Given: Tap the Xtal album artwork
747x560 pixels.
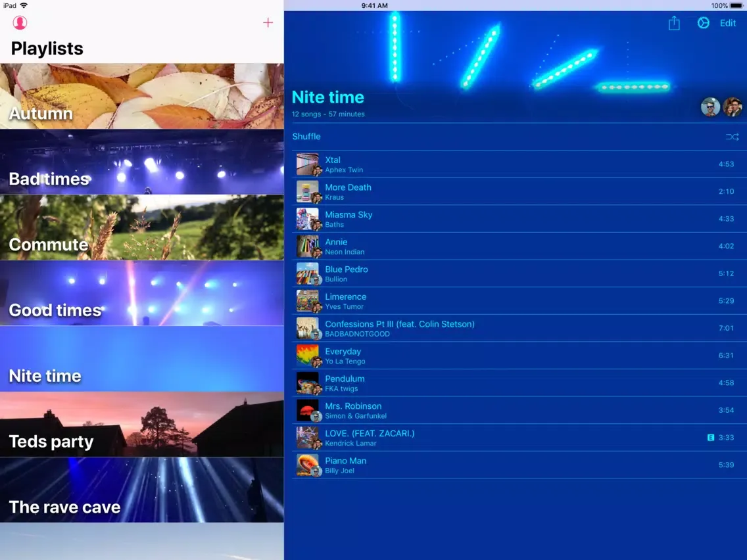Looking at the screenshot, I should [x=308, y=164].
